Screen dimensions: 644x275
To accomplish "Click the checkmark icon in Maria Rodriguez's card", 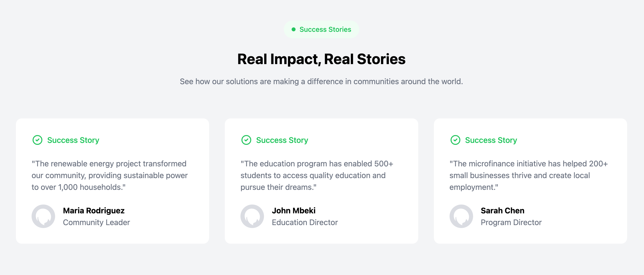I will 37,140.
